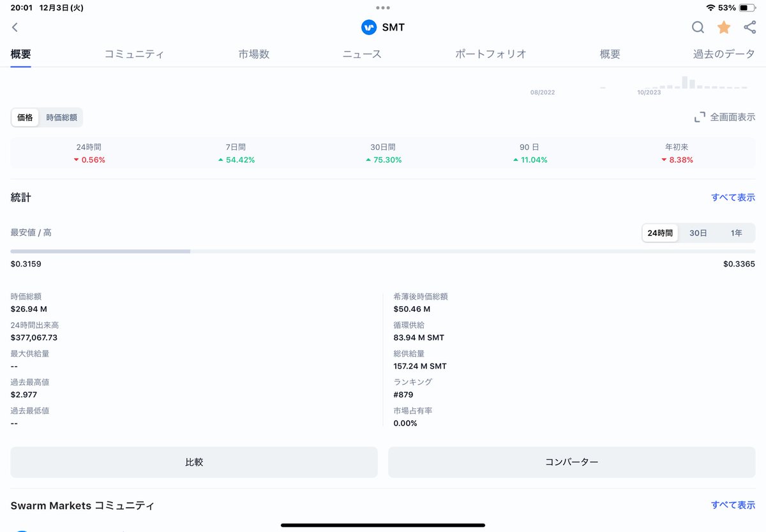Go back with the top-left arrow
Screen dimensions: 766x532
tap(15, 27)
